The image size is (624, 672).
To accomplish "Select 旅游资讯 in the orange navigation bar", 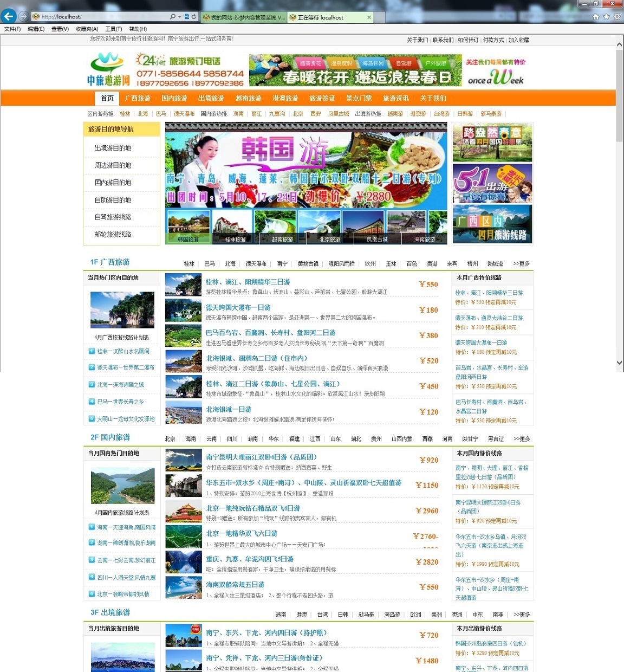I will pos(396,98).
